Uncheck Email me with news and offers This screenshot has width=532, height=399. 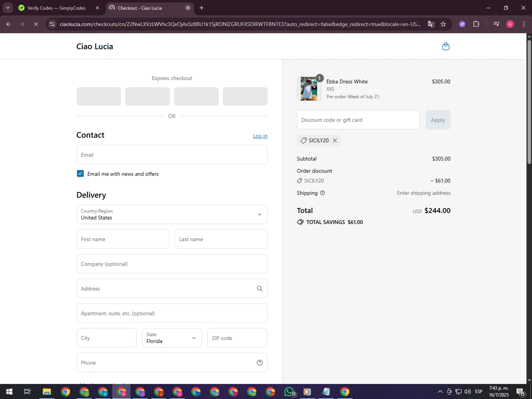click(81, 173)
